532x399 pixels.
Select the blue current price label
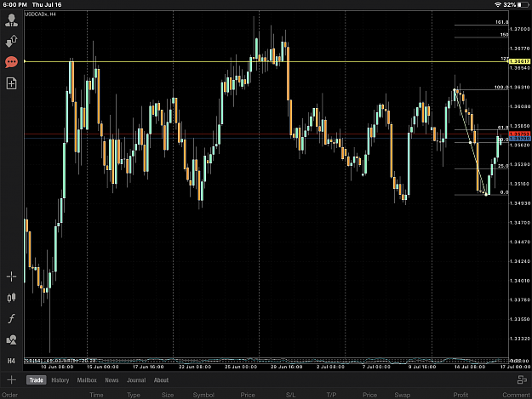point(519,139)
